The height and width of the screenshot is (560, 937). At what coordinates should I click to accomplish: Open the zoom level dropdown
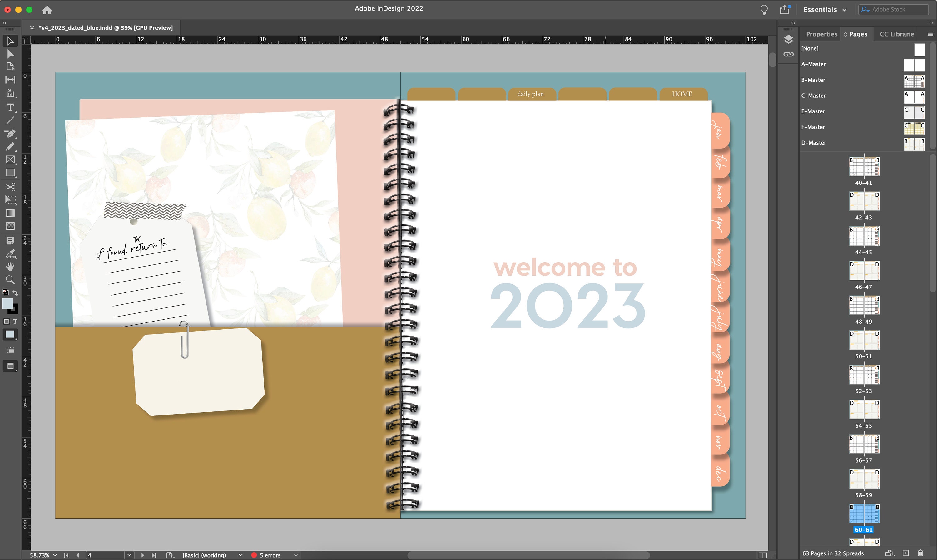(55, 555)
